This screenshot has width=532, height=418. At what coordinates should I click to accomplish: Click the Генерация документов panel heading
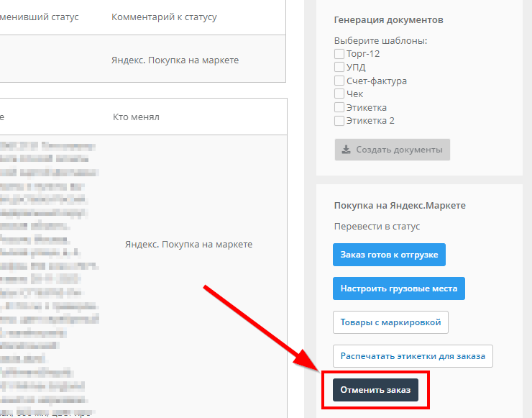coord(388,19)
